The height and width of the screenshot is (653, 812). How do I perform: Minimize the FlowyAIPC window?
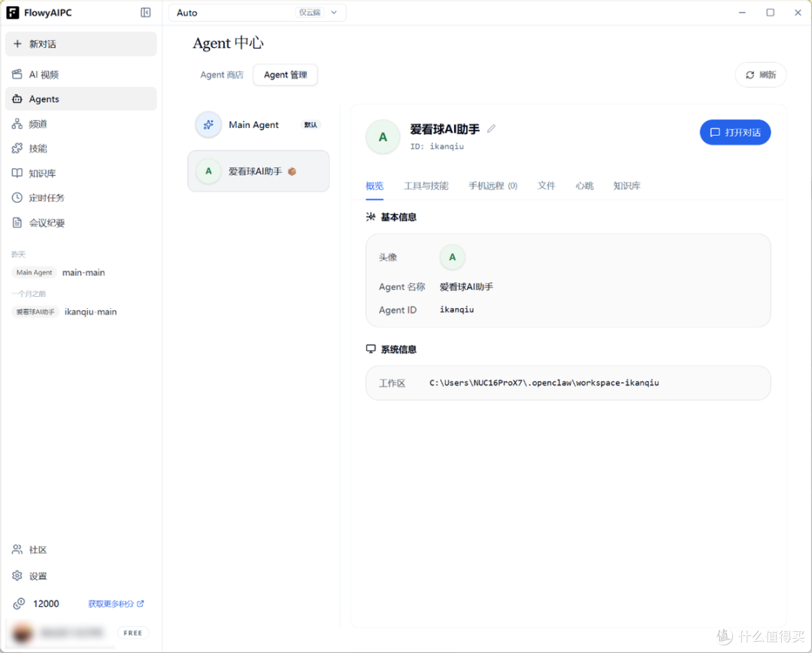point(742,13)
